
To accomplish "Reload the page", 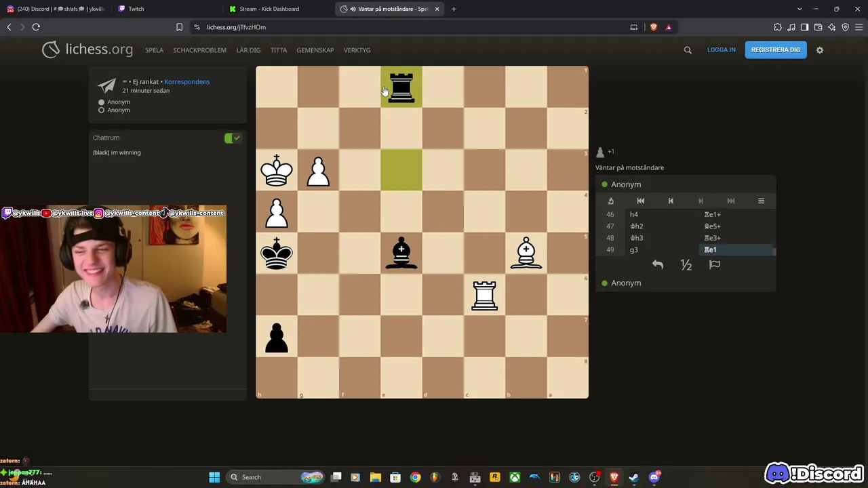I will [36, 27].
